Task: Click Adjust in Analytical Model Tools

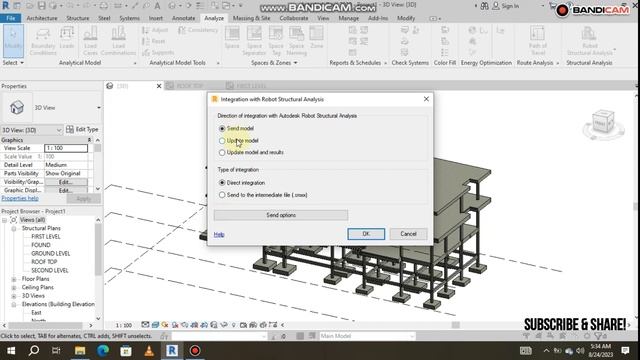Action: pos(155,30)
